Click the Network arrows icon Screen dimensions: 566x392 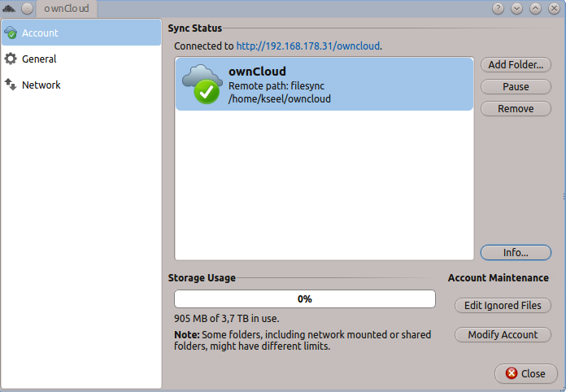click(x=11, y=85)
